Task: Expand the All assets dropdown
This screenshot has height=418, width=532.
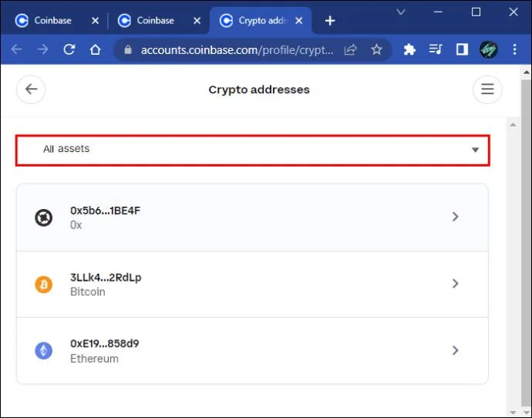Action: [x=252, y=150]
